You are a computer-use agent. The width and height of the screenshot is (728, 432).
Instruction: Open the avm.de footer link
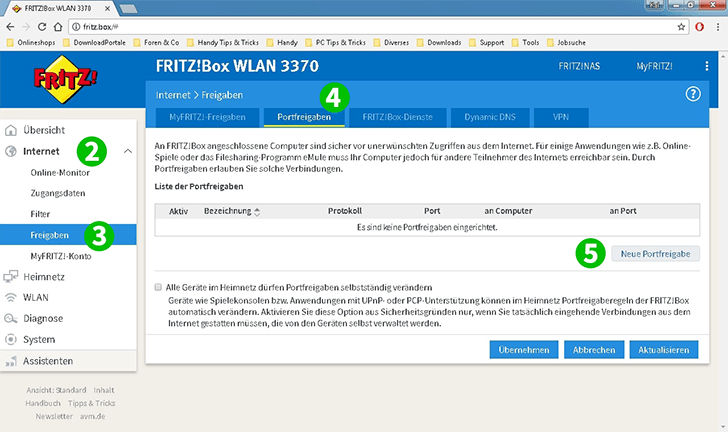click(x=92, y=416)
